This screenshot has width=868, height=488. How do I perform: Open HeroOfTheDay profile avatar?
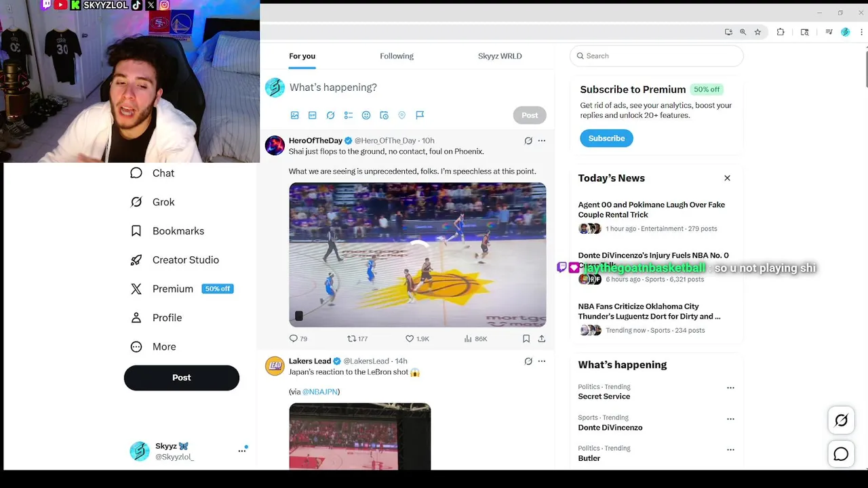coord(275,146)
